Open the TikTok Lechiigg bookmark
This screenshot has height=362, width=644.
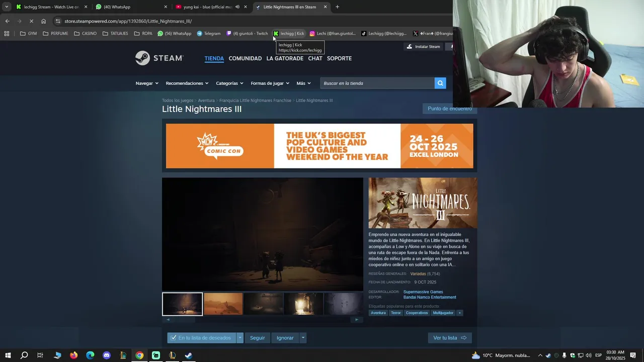point(384,34)
